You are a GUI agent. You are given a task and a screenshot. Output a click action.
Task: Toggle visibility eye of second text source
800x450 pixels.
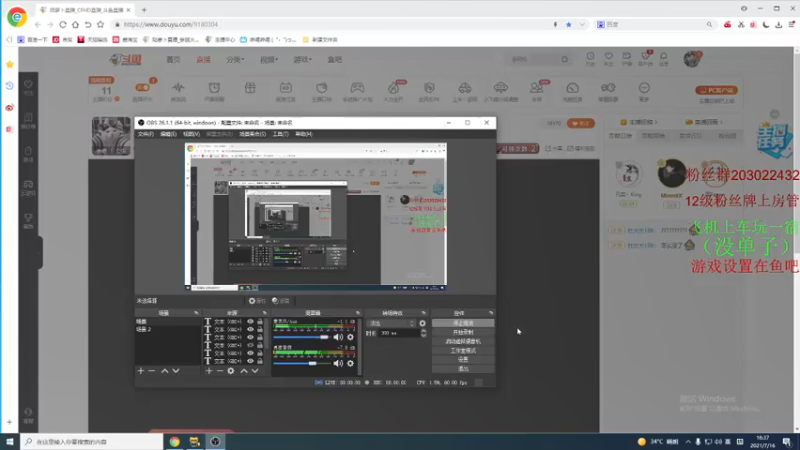coord(251,330)
